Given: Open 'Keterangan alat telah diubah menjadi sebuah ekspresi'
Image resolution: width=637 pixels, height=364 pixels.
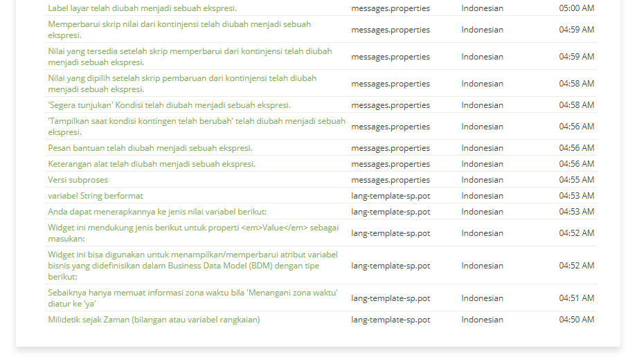Looking at the screenshot, I should (x=152, y=164).
